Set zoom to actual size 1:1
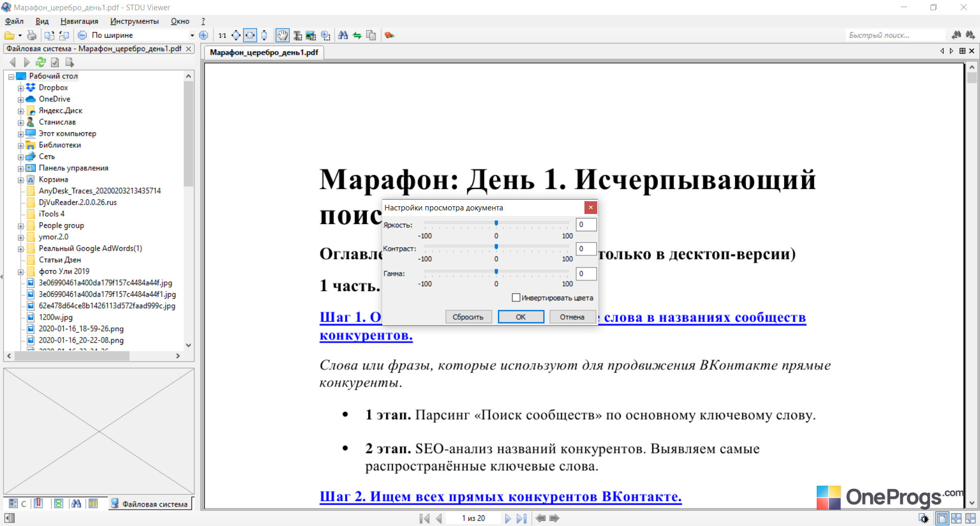Image resolution: width=980 pixels, height=526 pixels. [x=222, y=35]
